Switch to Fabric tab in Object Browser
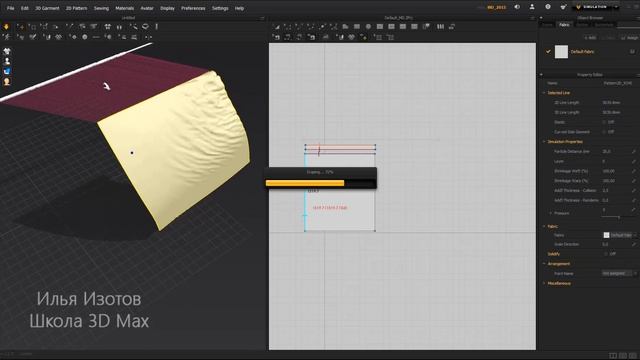Screen dimensions: 640x360 point(564,25)
